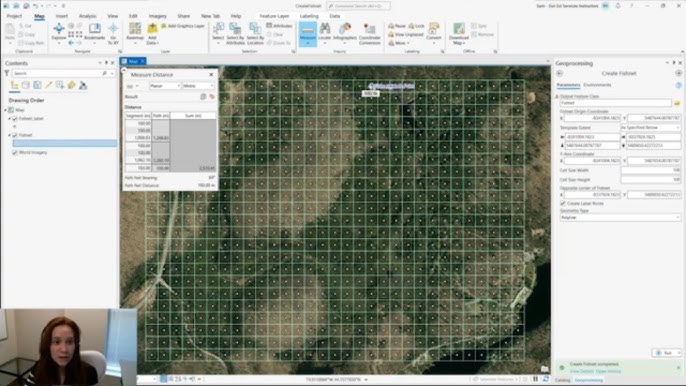Screen dimensions: 686x386
Task: Open the Locate binoculars tool
Action: (x=325, y=32)
